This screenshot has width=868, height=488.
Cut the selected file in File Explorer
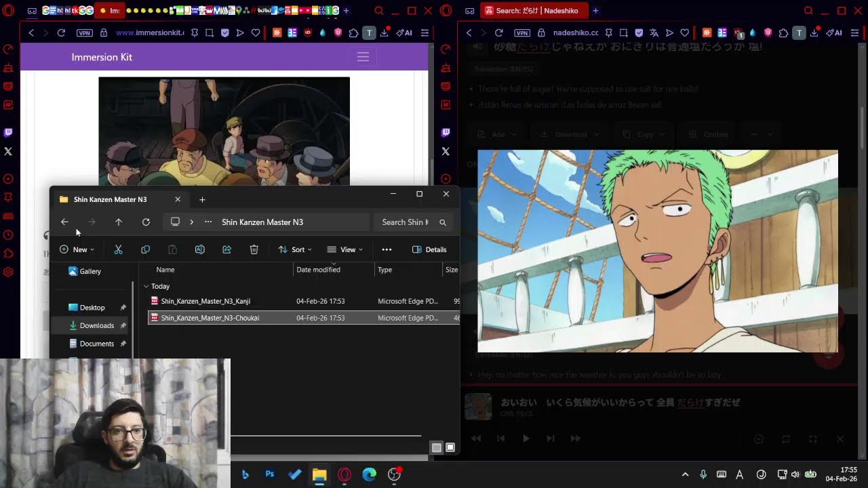tap(118, 249)
